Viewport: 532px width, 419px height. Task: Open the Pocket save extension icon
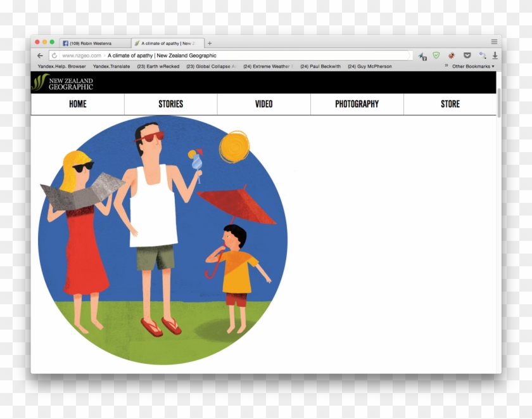click(x=467, y=56)
